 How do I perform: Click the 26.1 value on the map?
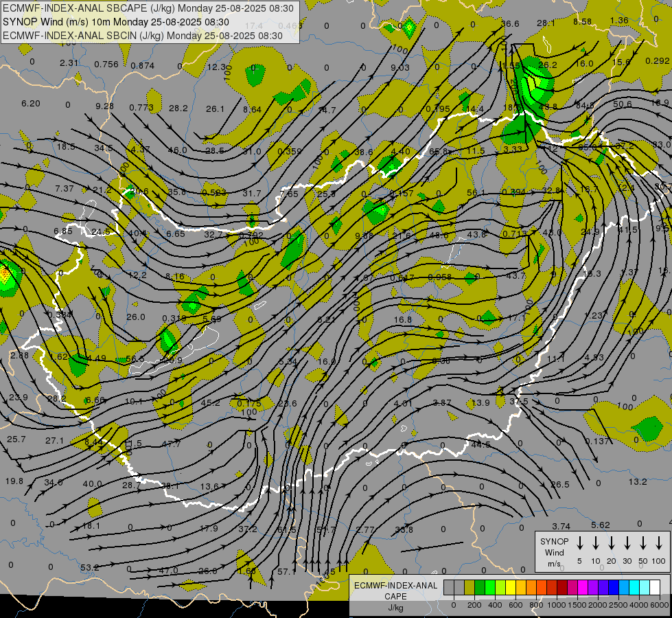click(x=215, y=109)
